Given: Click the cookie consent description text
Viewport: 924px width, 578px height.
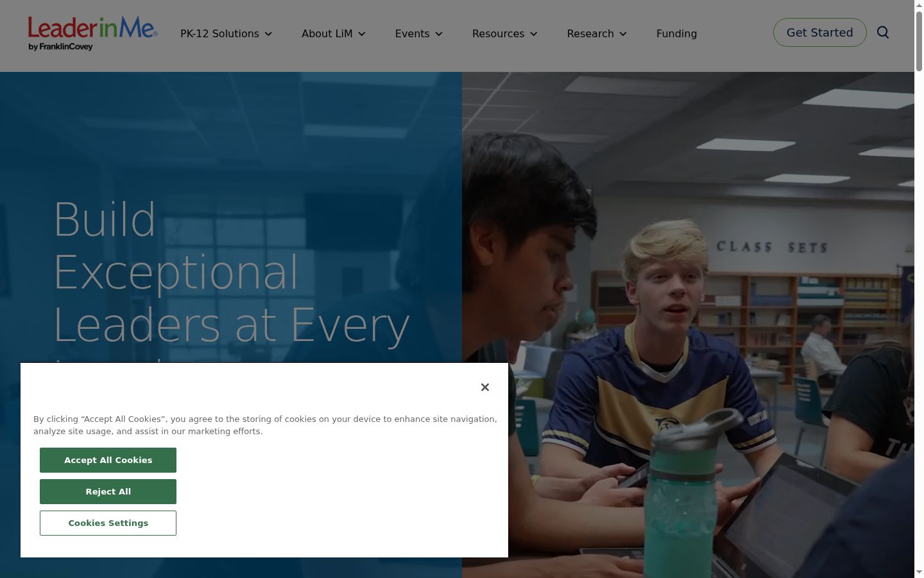Looking at the screenshot, I should point(265,425).
